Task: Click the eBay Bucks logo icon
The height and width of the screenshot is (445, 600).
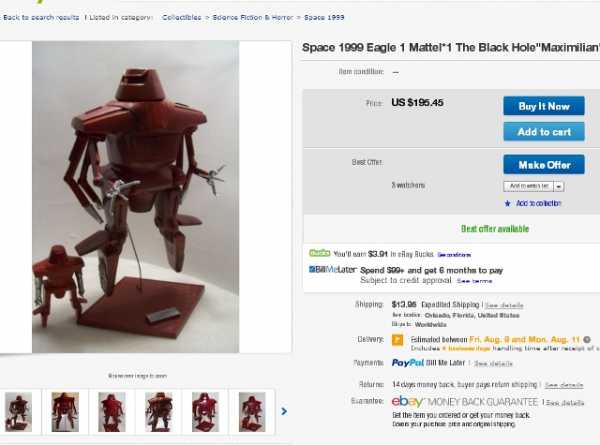Action: coord(320,253)
